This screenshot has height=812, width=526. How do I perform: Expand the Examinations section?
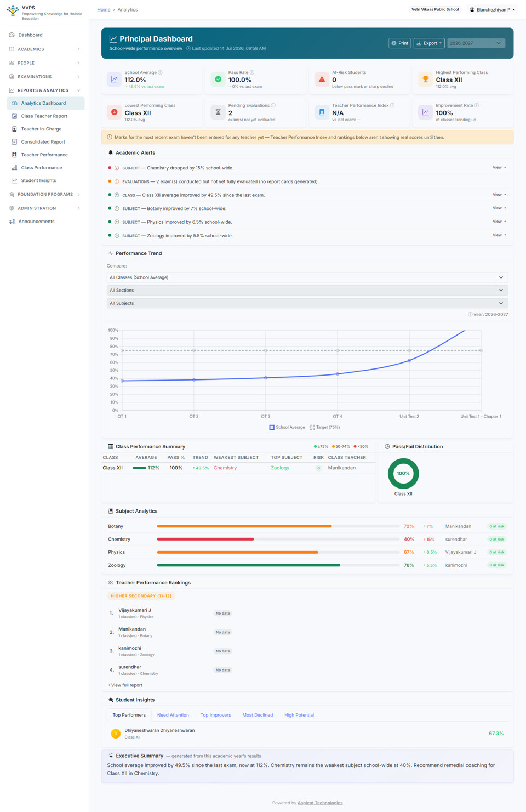click(44, 77)
